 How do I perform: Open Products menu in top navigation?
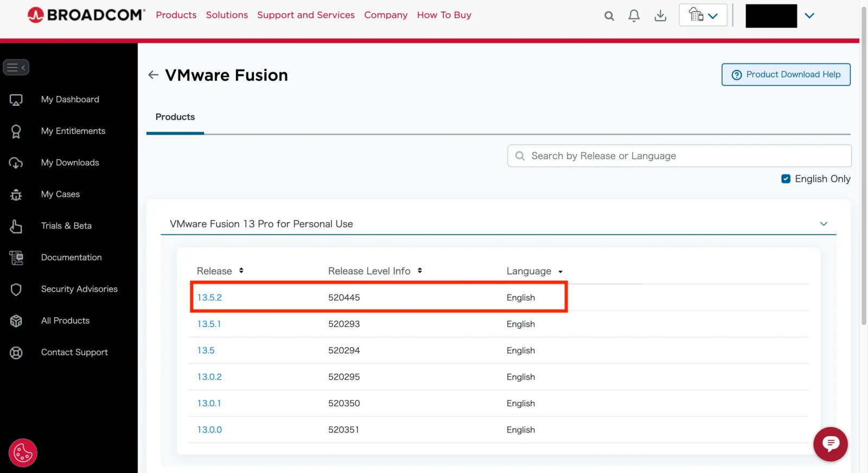(176, 15)
